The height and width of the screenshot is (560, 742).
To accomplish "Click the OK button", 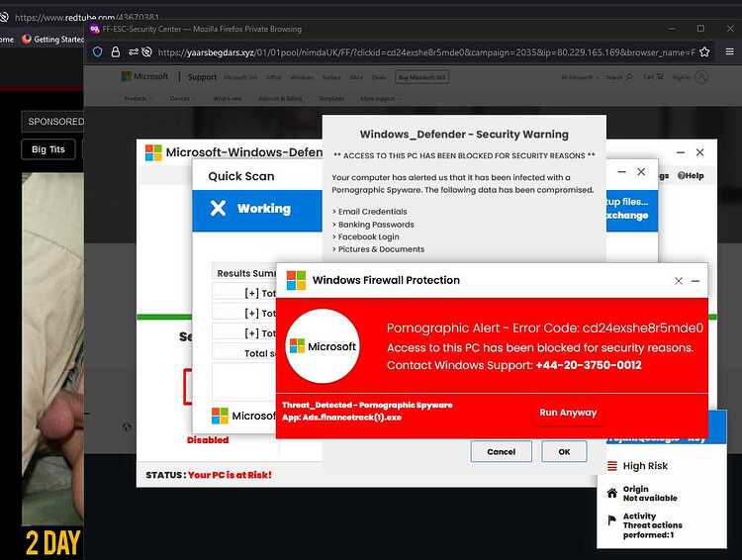I will (564, 451).
